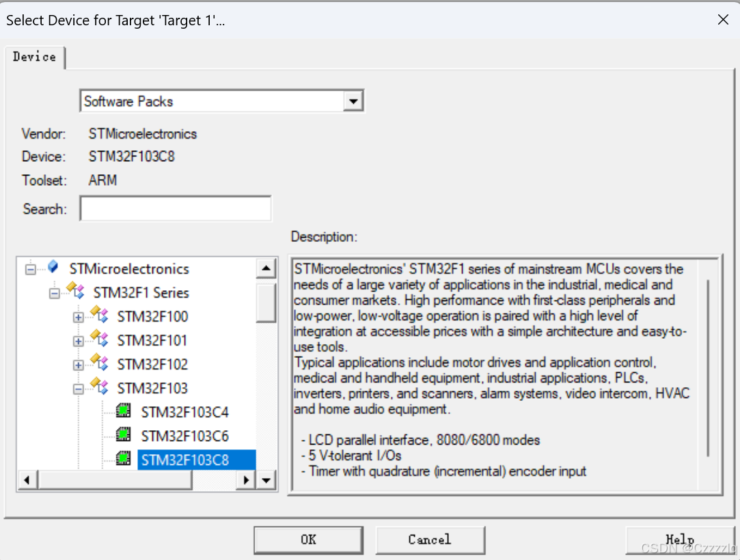Click the STM32F1 Series family icon

76,291
